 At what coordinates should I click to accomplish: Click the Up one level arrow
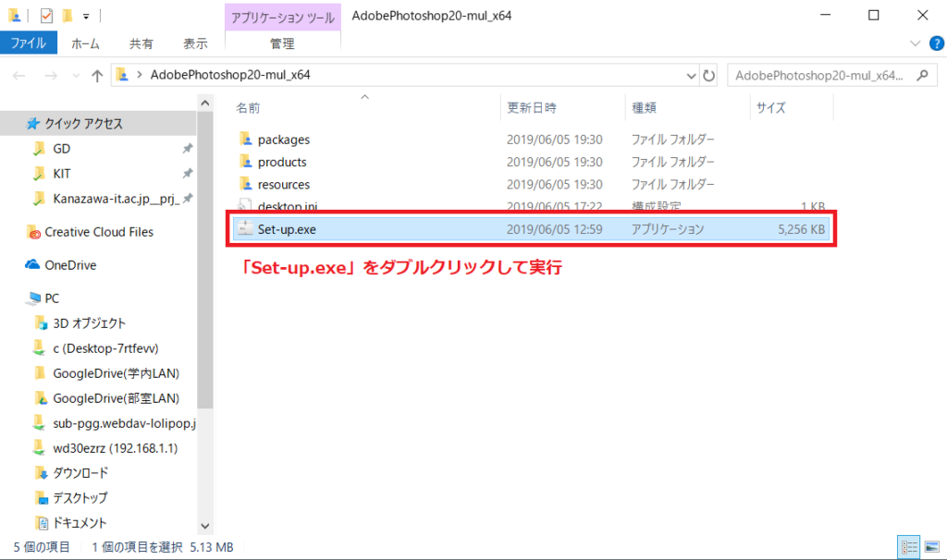(x=96, y=76)
